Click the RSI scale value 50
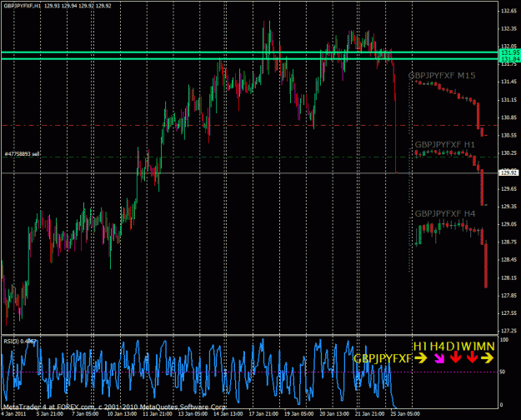 [503, 372]
